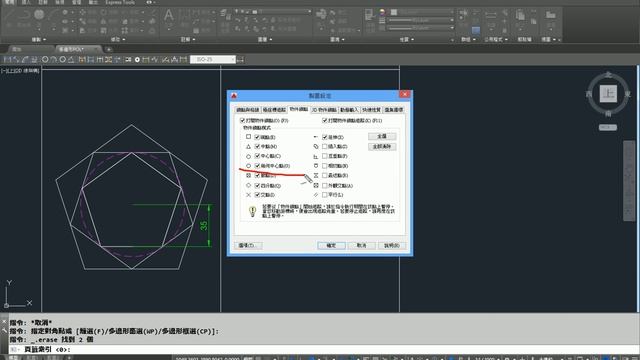The image size is (640, 360).
Task: Enable the 最近點(R) nearest checkbox
Action: point(325,176)
